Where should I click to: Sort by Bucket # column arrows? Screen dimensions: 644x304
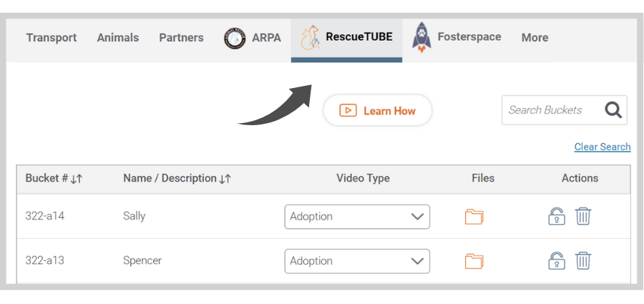click(77, 179)
